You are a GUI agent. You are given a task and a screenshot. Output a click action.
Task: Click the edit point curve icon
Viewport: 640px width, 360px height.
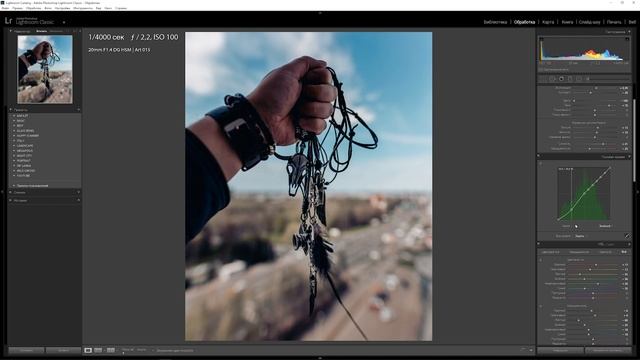(x=627, y=236)
